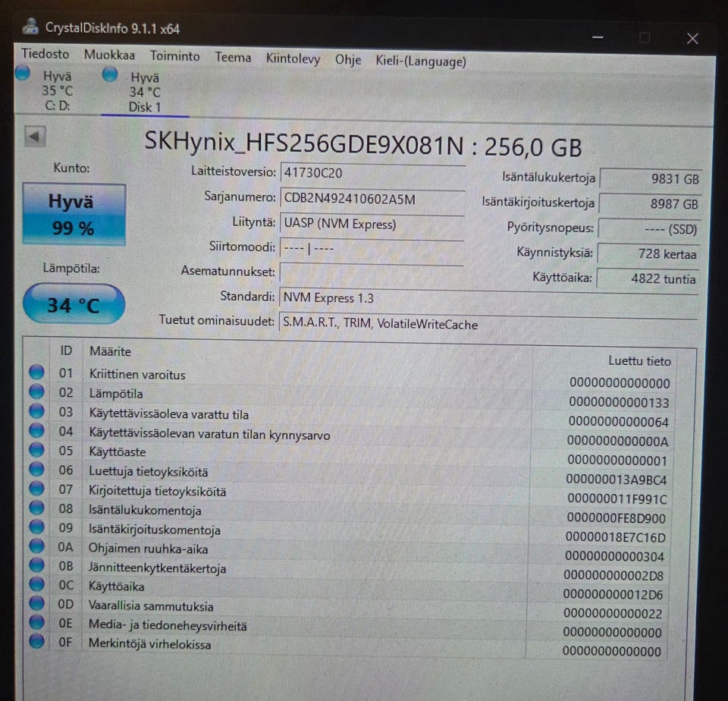728x701 pixels.
Task: Select the Ohjaimen ruuhka-aika attribute
Action: coord(148,549)
